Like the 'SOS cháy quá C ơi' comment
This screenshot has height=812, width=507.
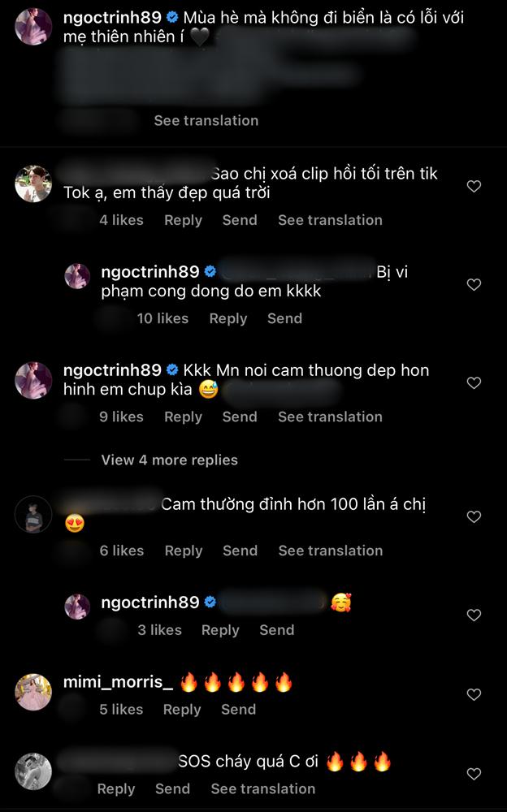coord(474,774)
